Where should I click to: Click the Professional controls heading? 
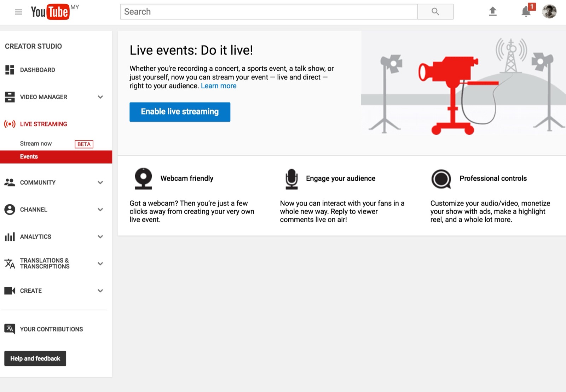click(493, 179)
